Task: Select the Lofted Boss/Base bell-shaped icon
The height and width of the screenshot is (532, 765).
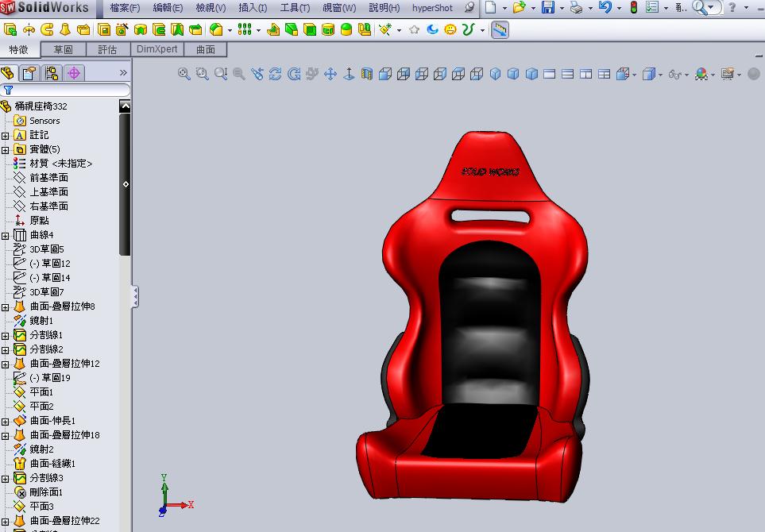Action: [x=65, y=29]
